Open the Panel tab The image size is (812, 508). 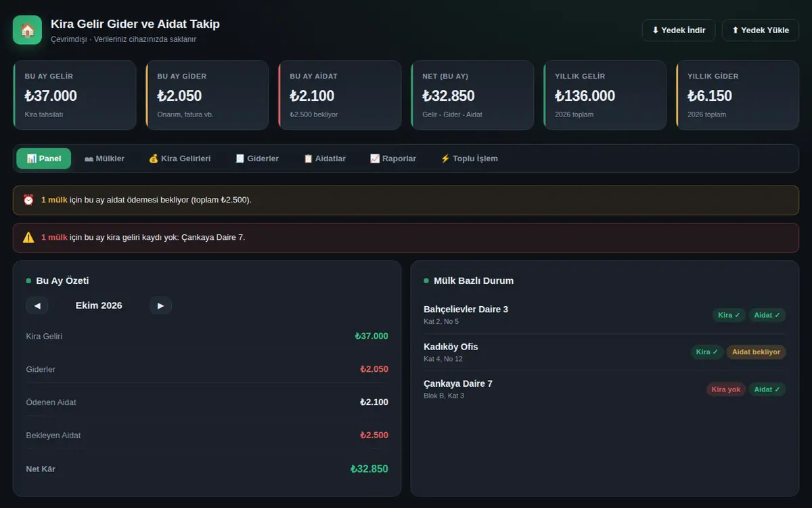point(44,158)
